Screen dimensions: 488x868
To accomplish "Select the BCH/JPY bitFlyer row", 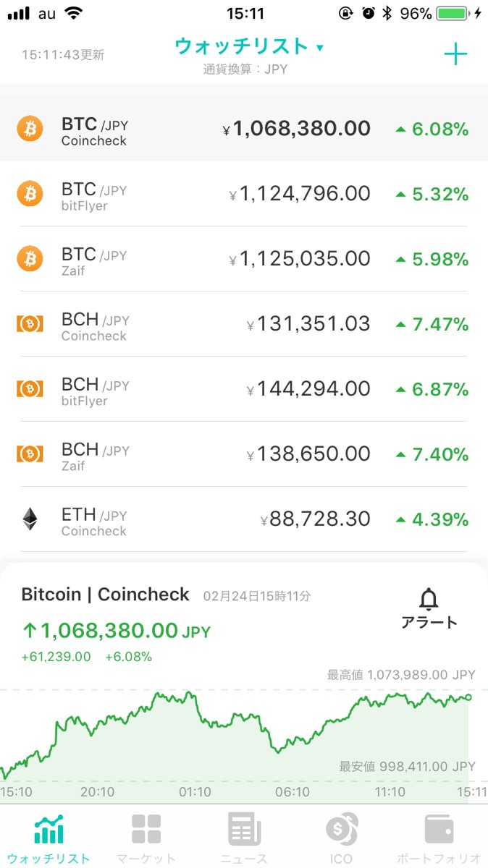I will click(x=244, y=389).
